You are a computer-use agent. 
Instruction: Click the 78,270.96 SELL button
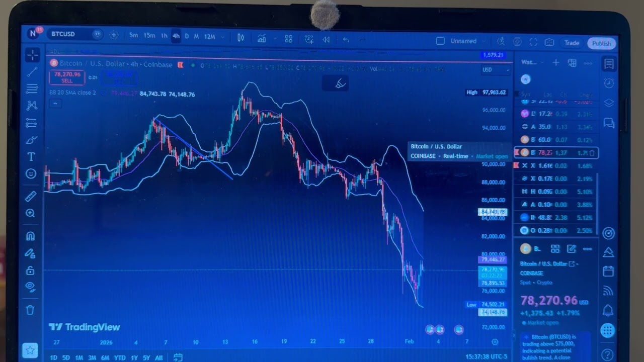click(67, 77)
